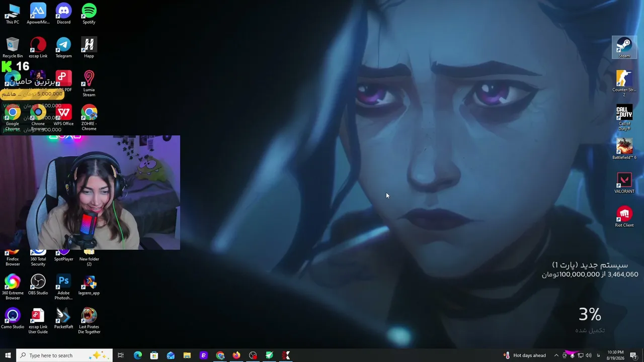This screenshot has height=362, width=644.
Task: Select the ApowerMirror desktop shortcut
Action: click(38, 14)
